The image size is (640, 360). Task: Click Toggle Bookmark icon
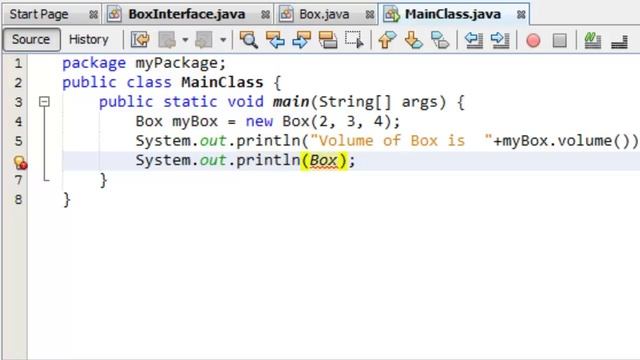440,40
